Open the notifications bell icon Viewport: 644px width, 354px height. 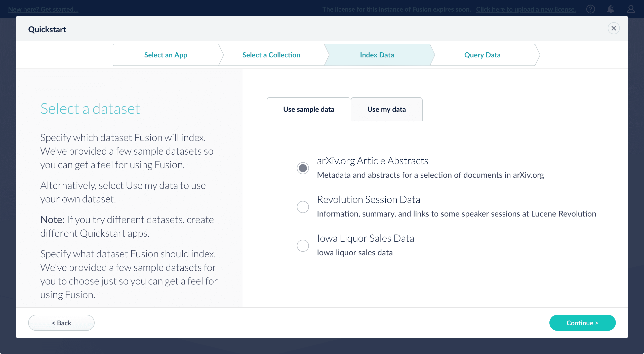pos(611,9)
